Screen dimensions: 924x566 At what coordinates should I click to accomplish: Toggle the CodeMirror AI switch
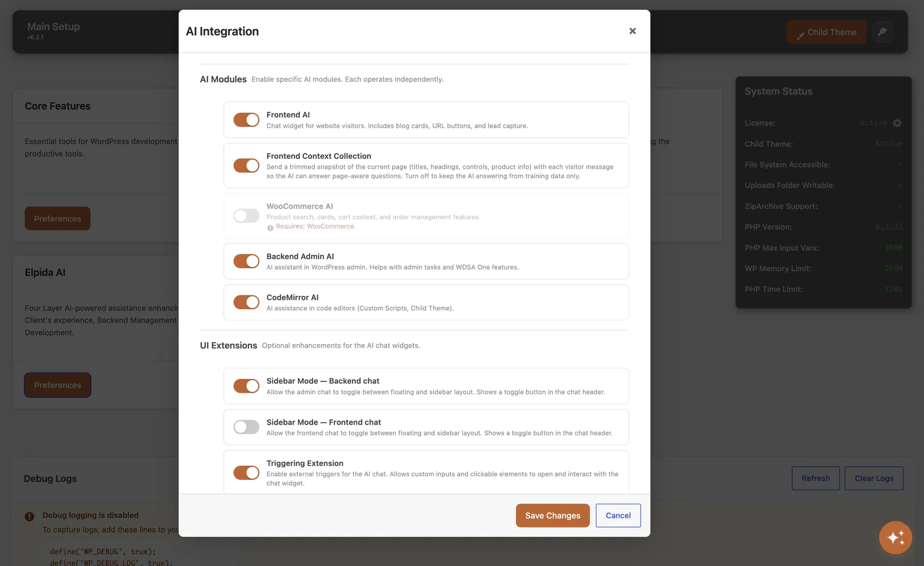coord(246,302)
